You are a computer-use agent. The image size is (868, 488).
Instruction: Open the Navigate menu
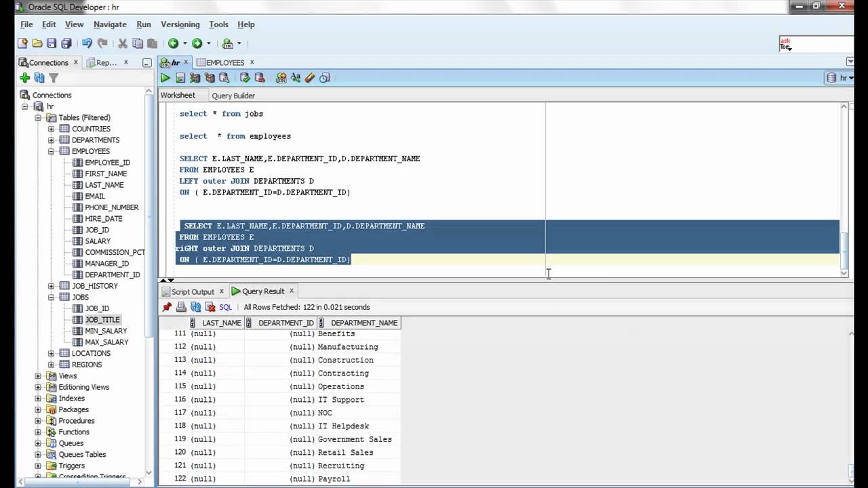pos(110,24)
